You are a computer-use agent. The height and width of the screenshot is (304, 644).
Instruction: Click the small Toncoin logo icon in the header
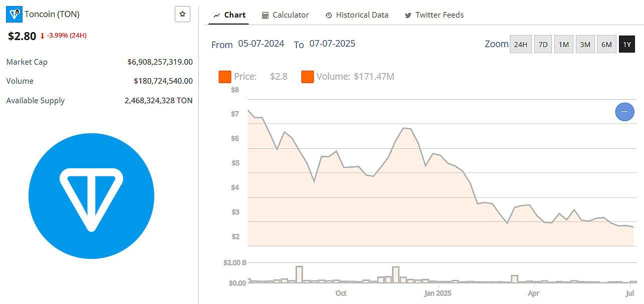tap(14, 15)
